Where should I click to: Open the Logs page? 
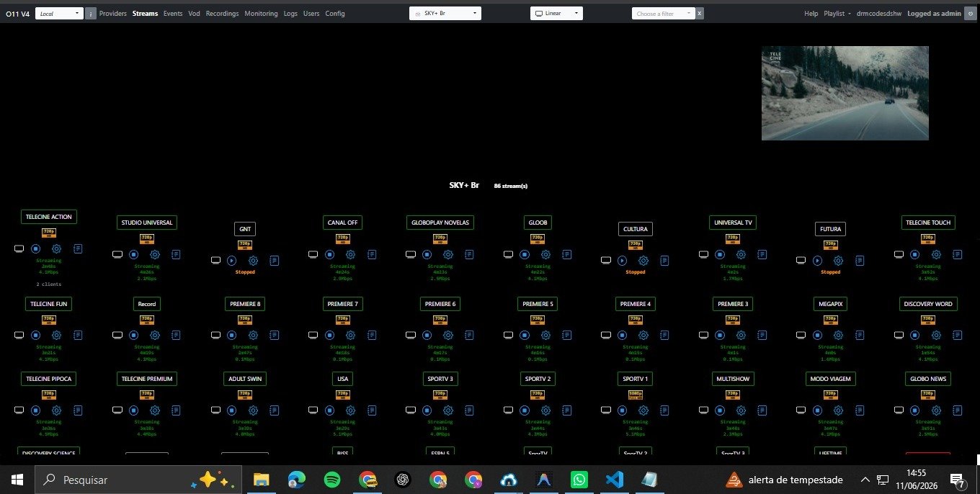[290, 13]
